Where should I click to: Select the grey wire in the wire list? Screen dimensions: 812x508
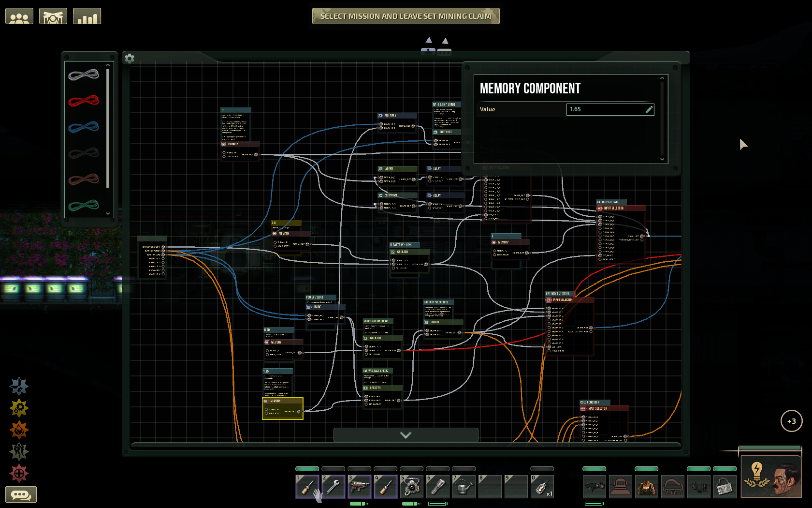click(x=84, y=75)
